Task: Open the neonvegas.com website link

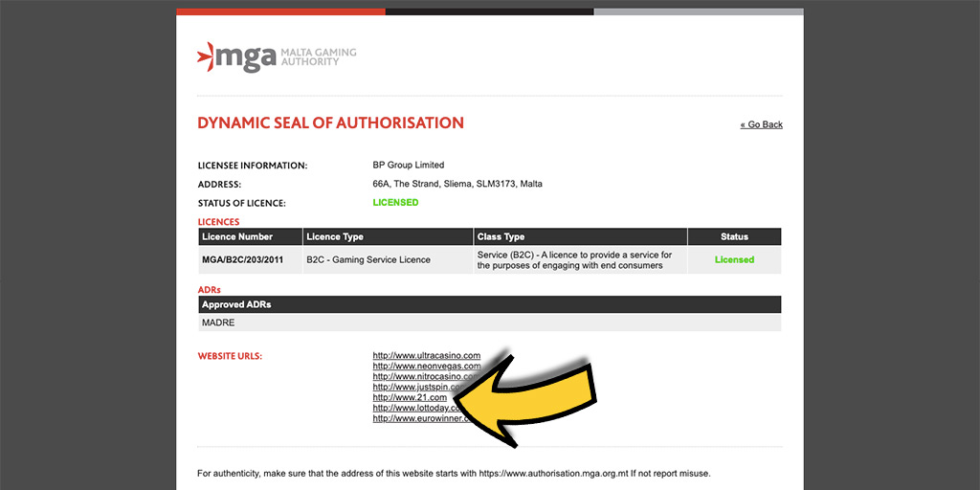Action: pos(426,367)
